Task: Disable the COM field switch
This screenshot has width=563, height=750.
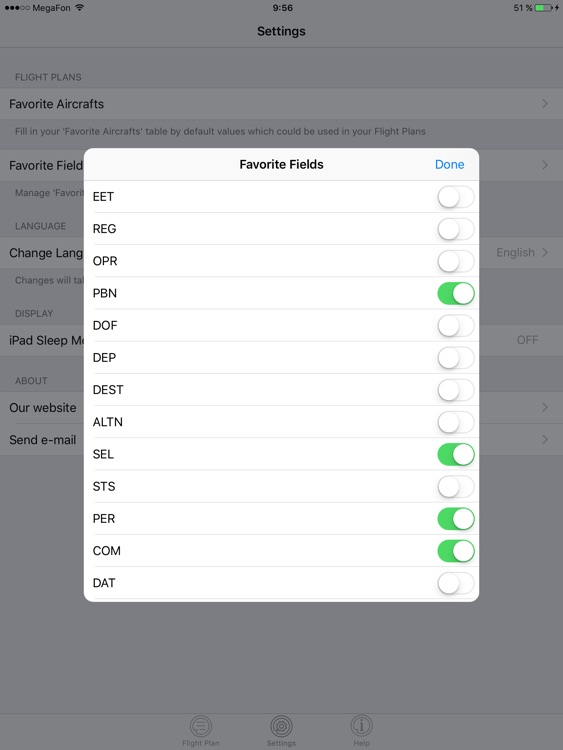Action: pos(456,551)
